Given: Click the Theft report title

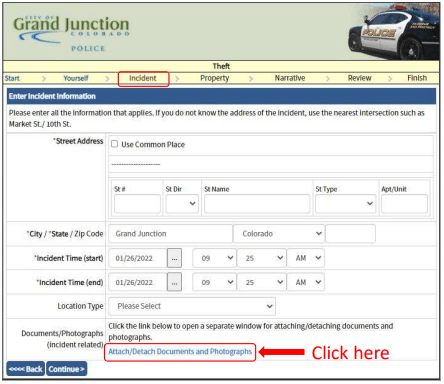Looking at the screenshot, I should tap(221, 66).
